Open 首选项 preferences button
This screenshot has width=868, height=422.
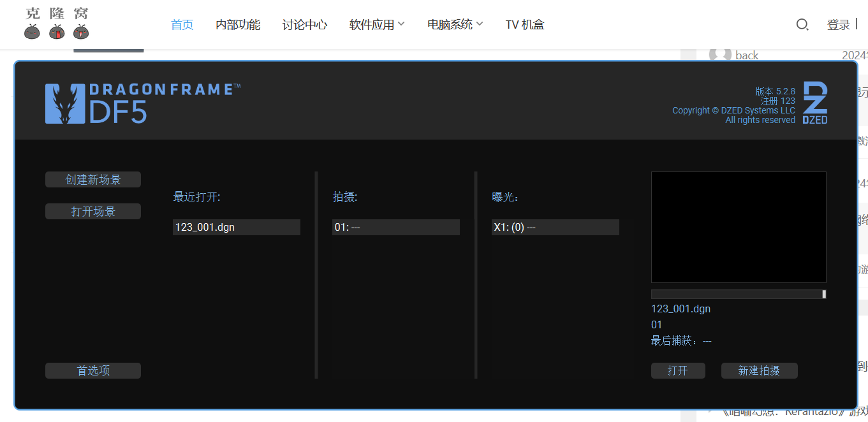[93, 371]
